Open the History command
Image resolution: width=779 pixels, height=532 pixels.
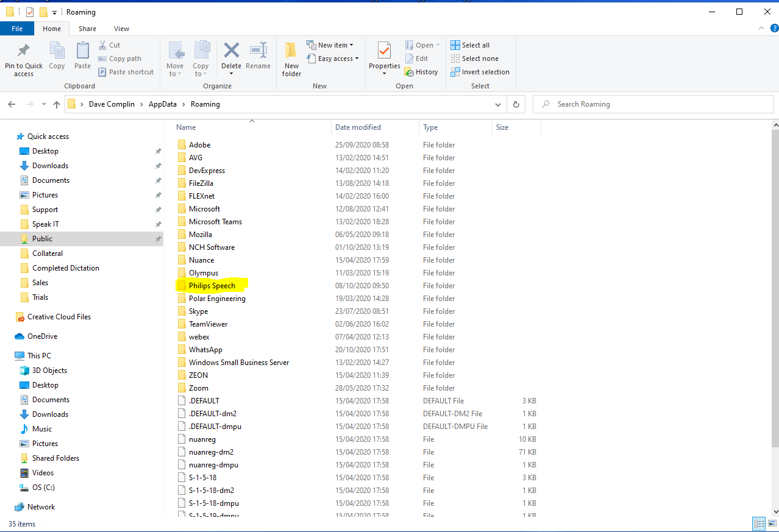[x=421, y=72]
